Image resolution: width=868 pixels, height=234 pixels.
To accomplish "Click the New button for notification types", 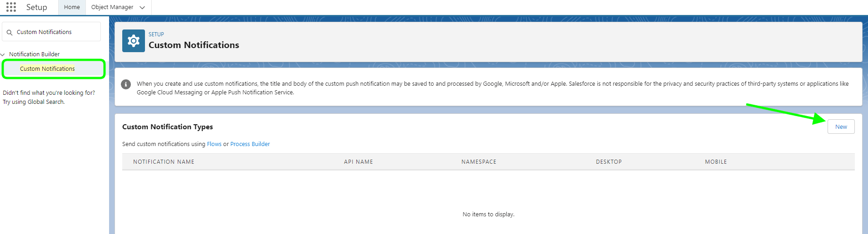I will coord(841,127).
